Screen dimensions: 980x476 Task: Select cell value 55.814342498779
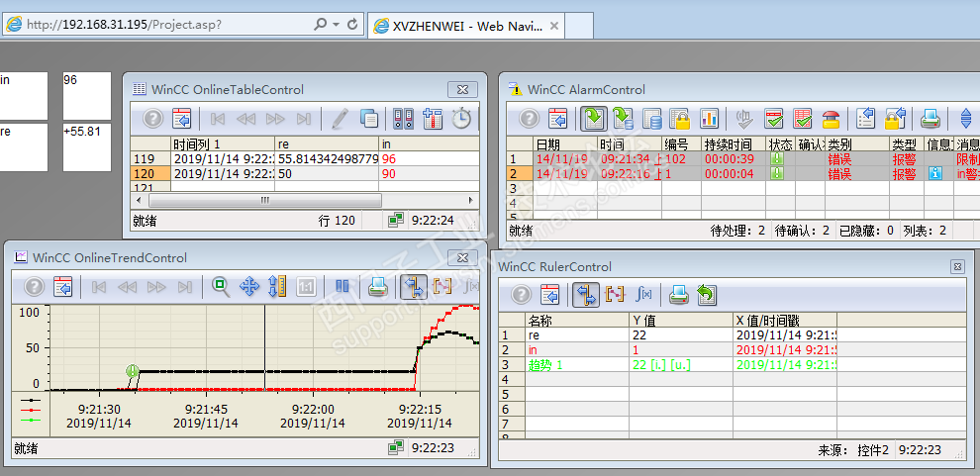tap(327, 158)
